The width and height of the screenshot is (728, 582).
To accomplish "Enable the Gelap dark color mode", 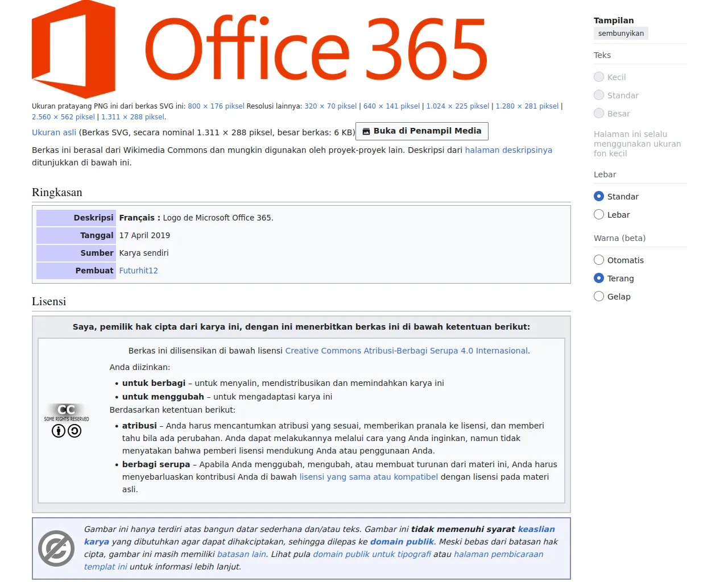I will [x=599, y=297].
